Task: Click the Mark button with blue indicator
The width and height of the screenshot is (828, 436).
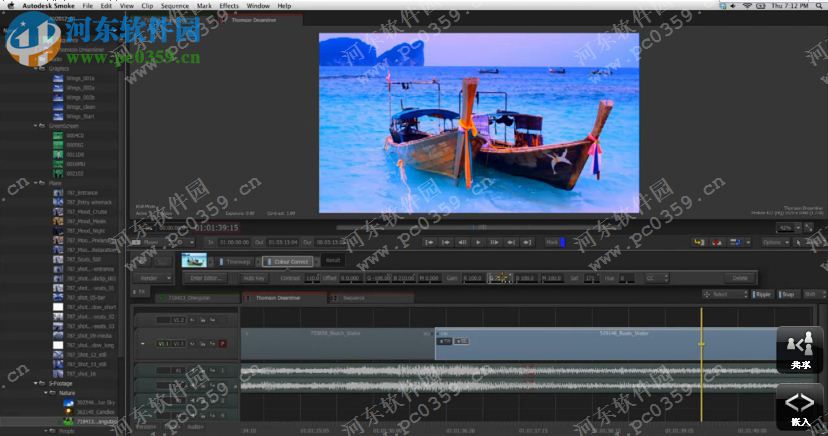Action: click(556, 242)
